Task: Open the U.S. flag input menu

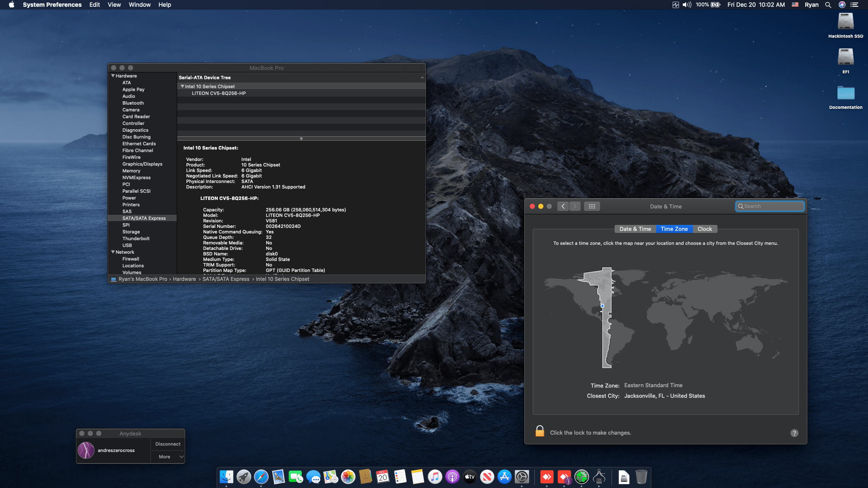Action: click(795, 5)
